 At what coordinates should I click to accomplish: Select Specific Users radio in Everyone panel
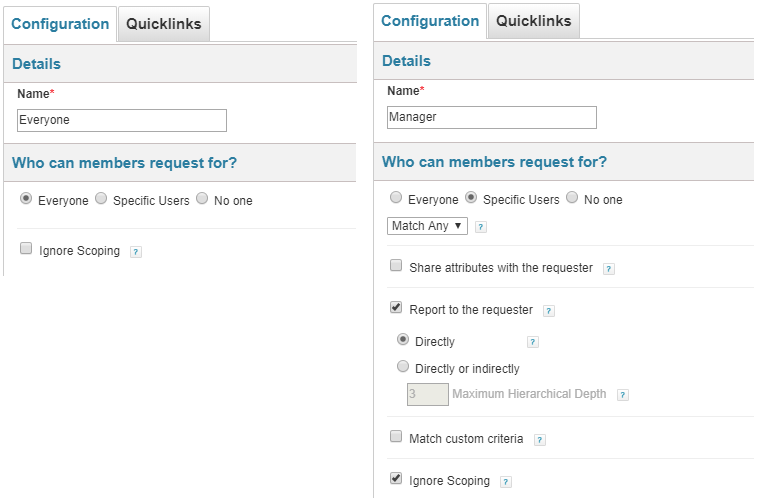coord(101,199)
